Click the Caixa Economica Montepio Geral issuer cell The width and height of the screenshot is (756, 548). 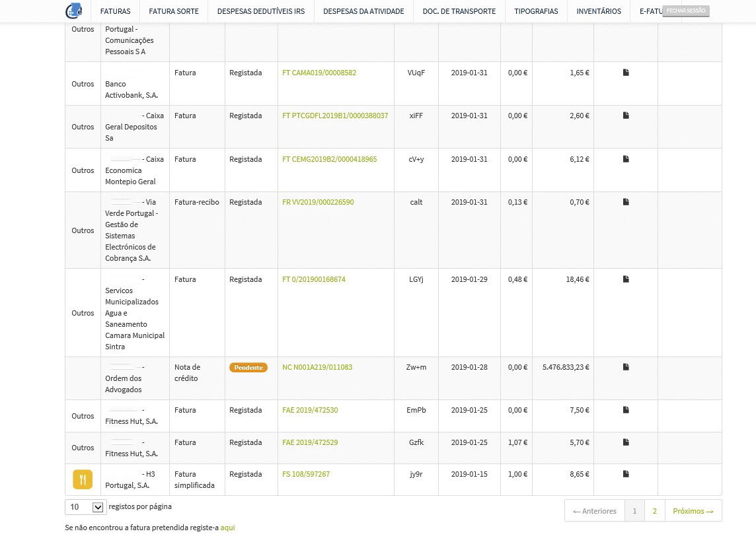point(135,170)
